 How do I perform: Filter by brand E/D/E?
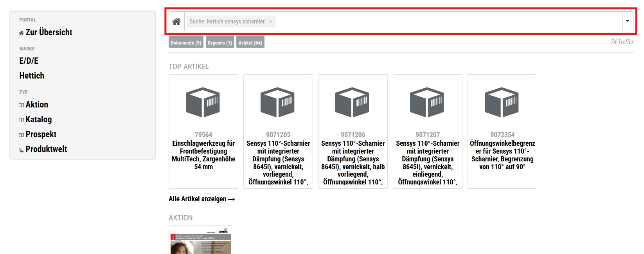click(x=29, y=61)
